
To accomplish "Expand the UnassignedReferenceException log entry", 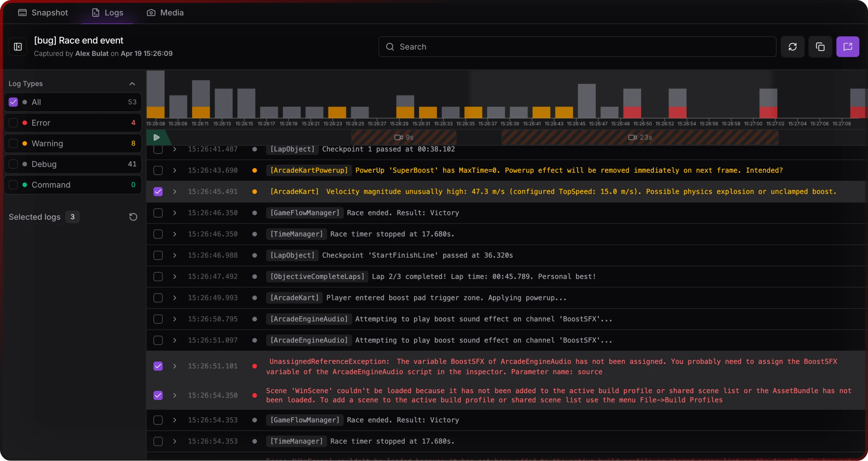I will 175,366.
